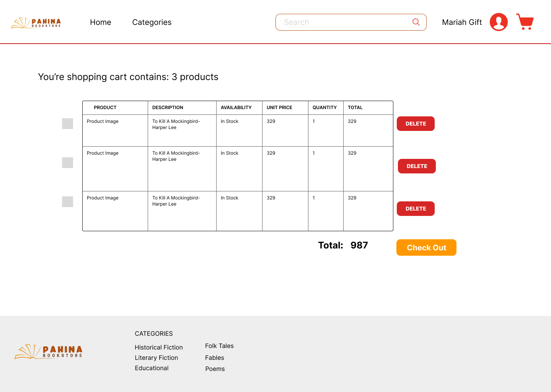Open the Literary Fiction footer link
This screenshot has height=392, width=551.
click(x=156, y=358)
